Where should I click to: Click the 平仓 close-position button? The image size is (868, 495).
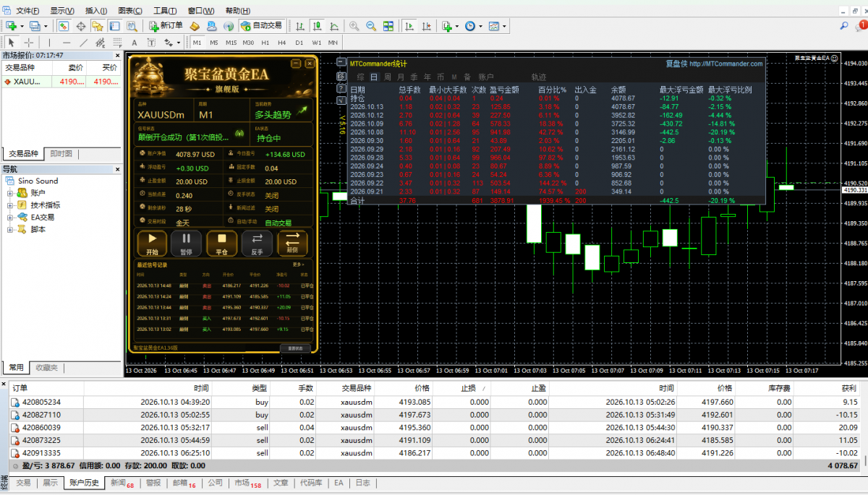(x=222, y=244)
